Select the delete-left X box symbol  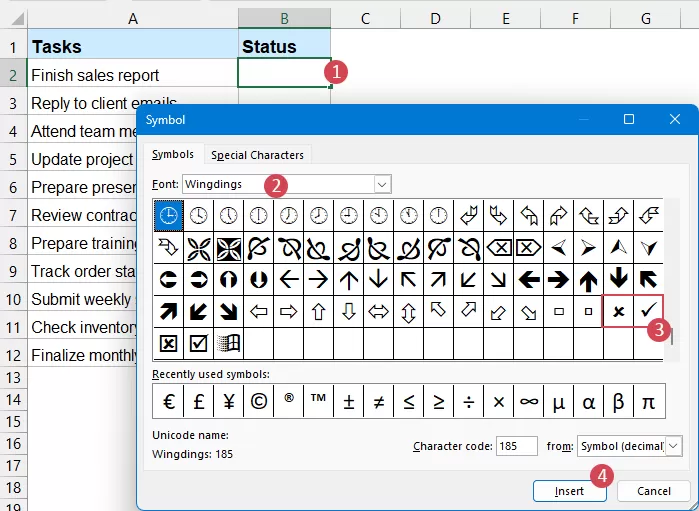tap(498, 248)
